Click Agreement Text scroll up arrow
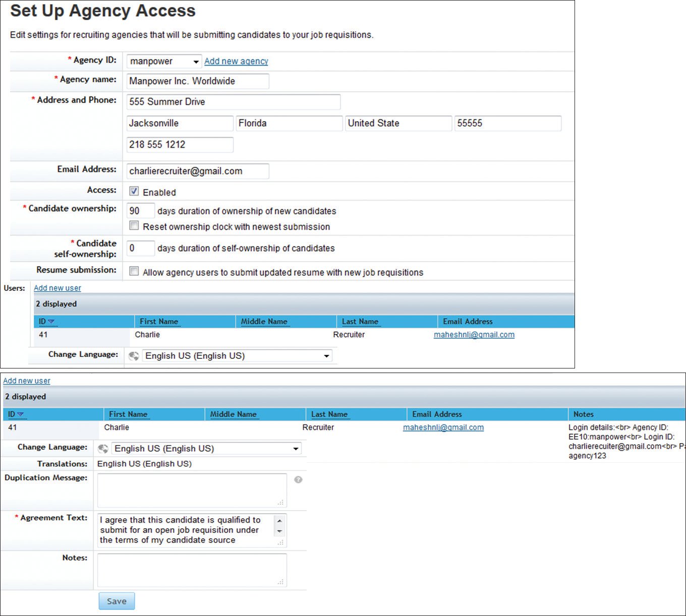Image resolution: width=686 pixels, height=616 pixels. pos(279,521)
